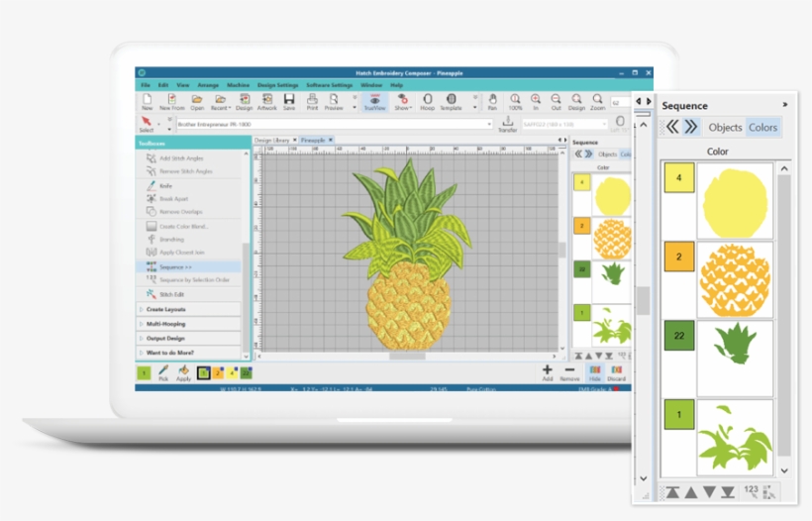Toggle the Hoop display button

[x=427, y=101]
